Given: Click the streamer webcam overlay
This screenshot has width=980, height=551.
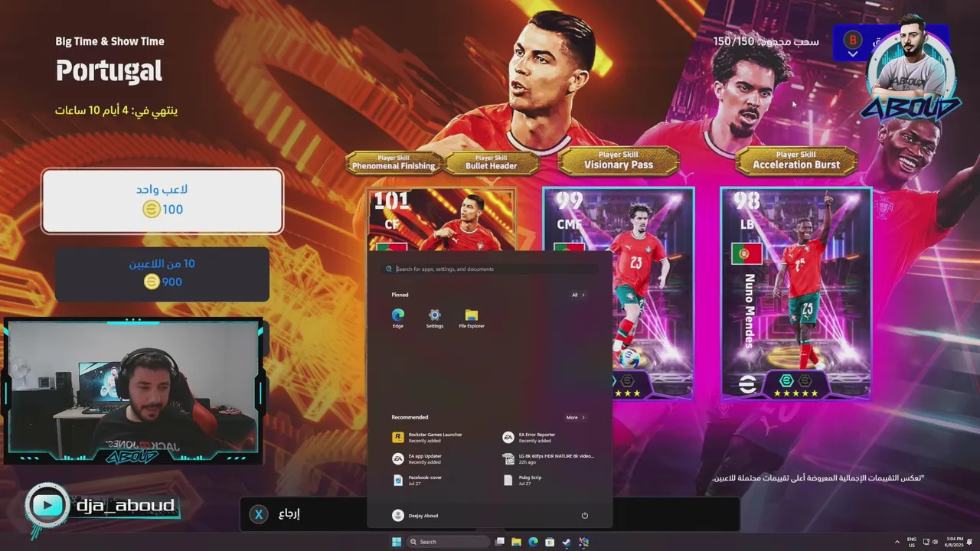Looking at the screenshot, I should (133, 391).
